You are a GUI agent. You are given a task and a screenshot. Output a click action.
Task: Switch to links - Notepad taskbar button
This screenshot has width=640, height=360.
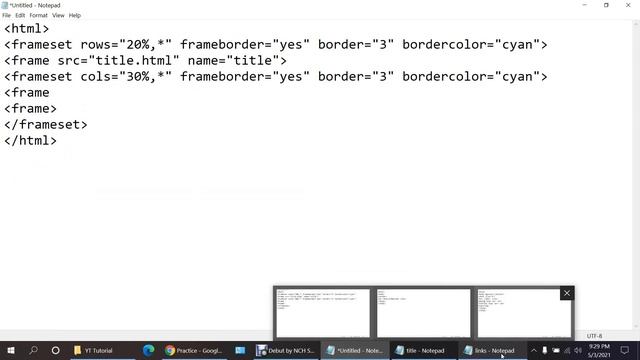point(493,350)
